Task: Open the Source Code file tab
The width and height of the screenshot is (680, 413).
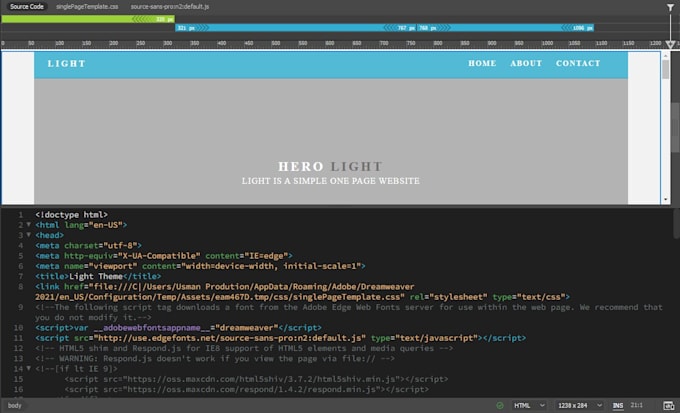Action: 26,7
